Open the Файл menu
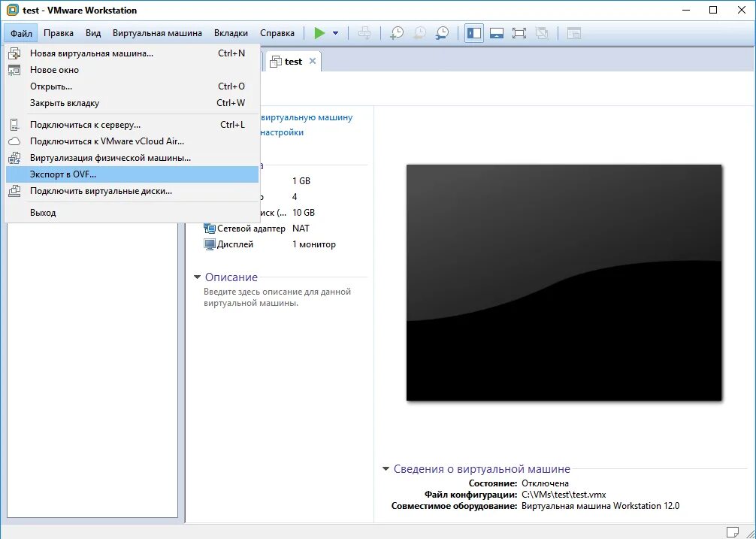The width and height of the screenshot is (756, 539). click(x=21, y=33)
